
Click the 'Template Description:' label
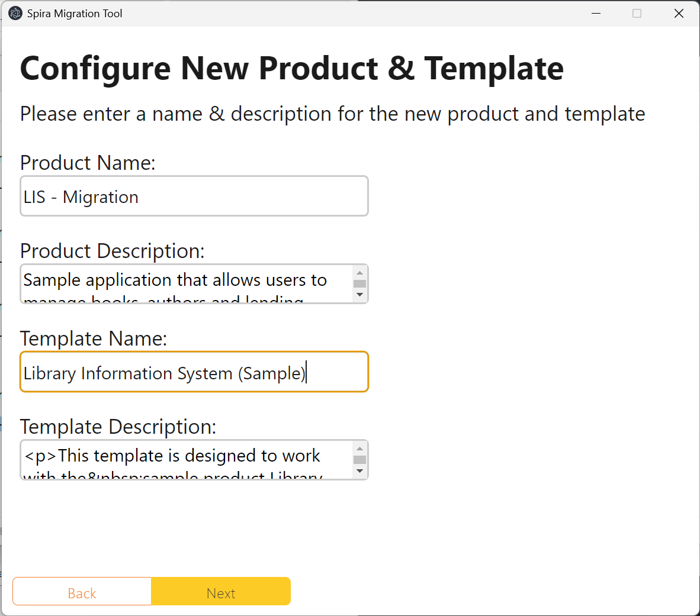coord(118,427)
